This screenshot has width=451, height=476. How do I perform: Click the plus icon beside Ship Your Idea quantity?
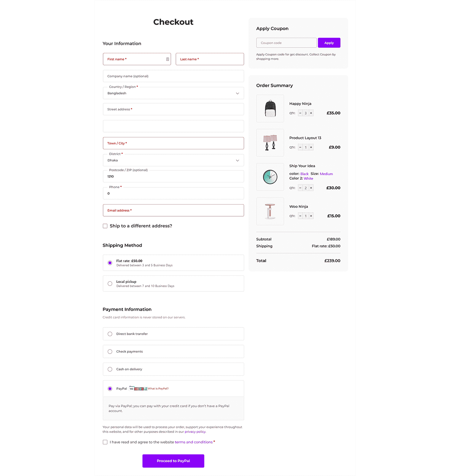click(311, 187)
